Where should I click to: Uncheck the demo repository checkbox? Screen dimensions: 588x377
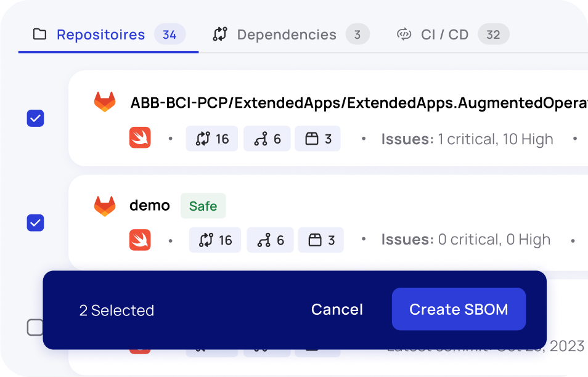coord(36,222)
